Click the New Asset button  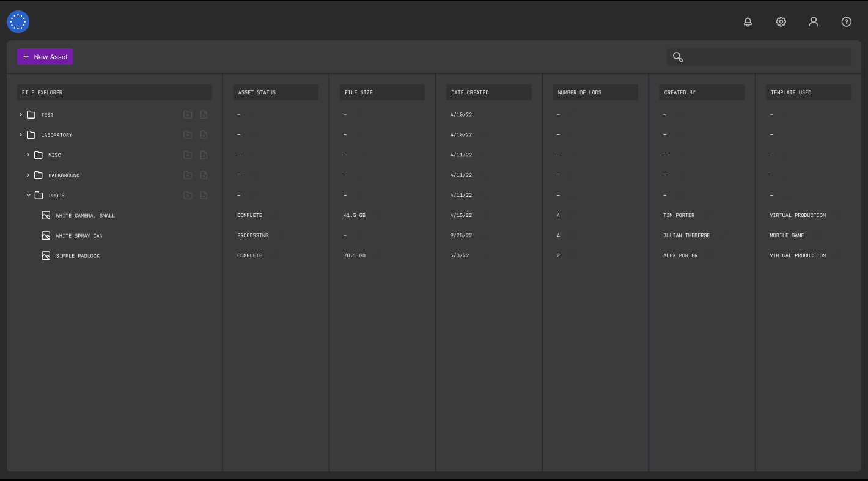tap(45, 57)
